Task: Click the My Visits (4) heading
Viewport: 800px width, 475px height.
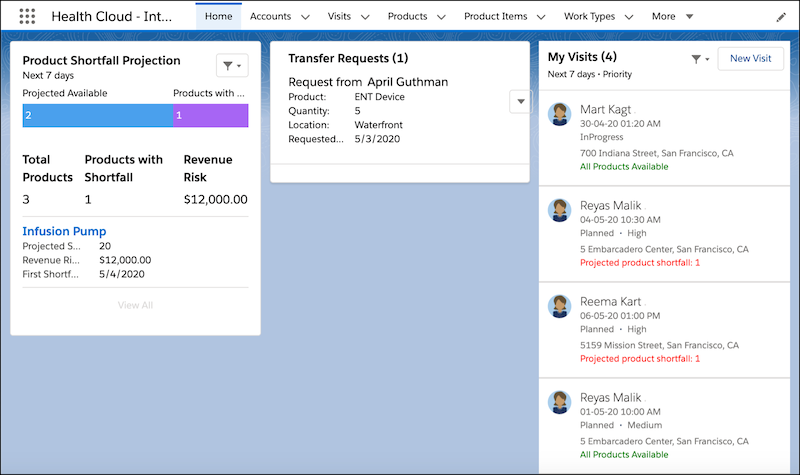Action: [x=582, y=57]
